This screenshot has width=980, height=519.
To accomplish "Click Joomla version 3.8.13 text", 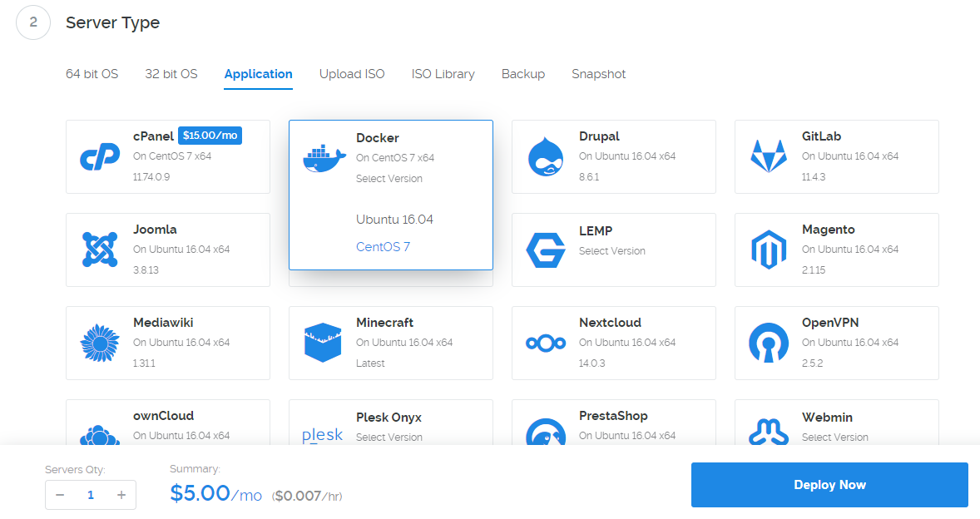I will (146, 269).
